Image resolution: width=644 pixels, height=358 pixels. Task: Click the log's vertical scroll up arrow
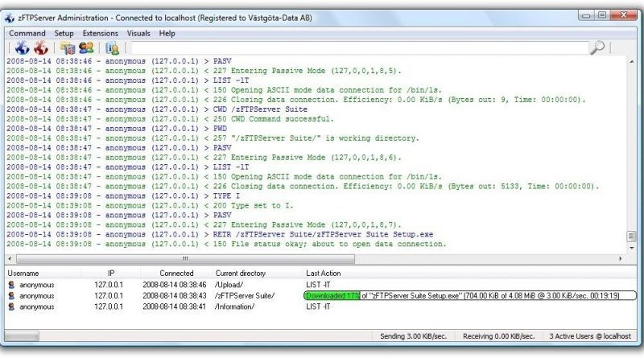pos(631,62)
